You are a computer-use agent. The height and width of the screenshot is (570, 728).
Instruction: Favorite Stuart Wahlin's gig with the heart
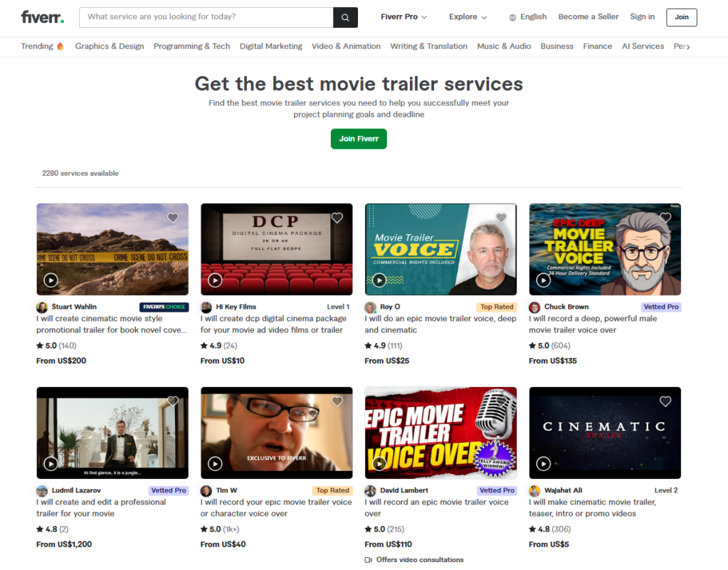click(173, 218)
